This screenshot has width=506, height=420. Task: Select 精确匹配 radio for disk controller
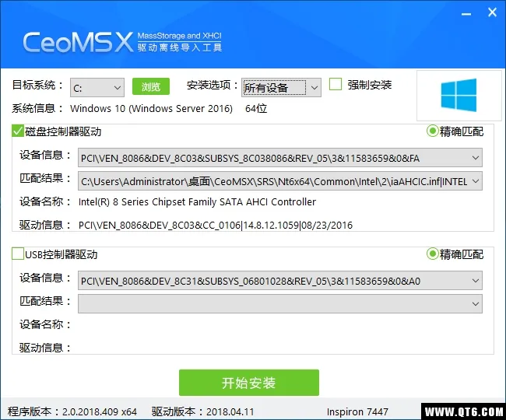pyautogui.click(x=432, y=131)
